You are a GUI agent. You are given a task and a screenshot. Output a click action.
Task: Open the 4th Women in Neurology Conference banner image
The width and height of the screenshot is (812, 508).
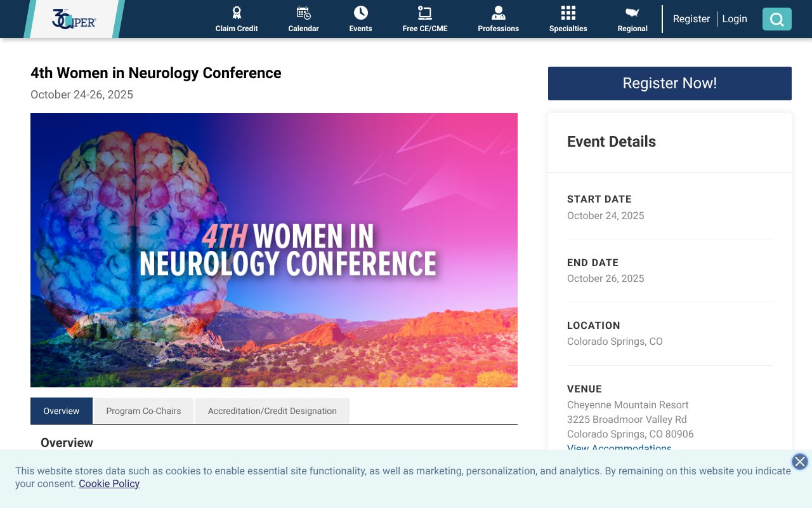point(274,250)
